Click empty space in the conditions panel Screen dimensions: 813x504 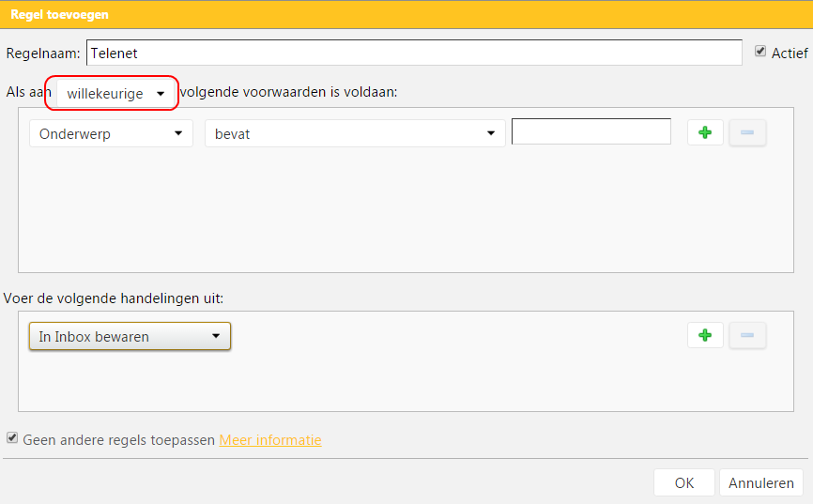pyautogui.click(x=406, y=213)
